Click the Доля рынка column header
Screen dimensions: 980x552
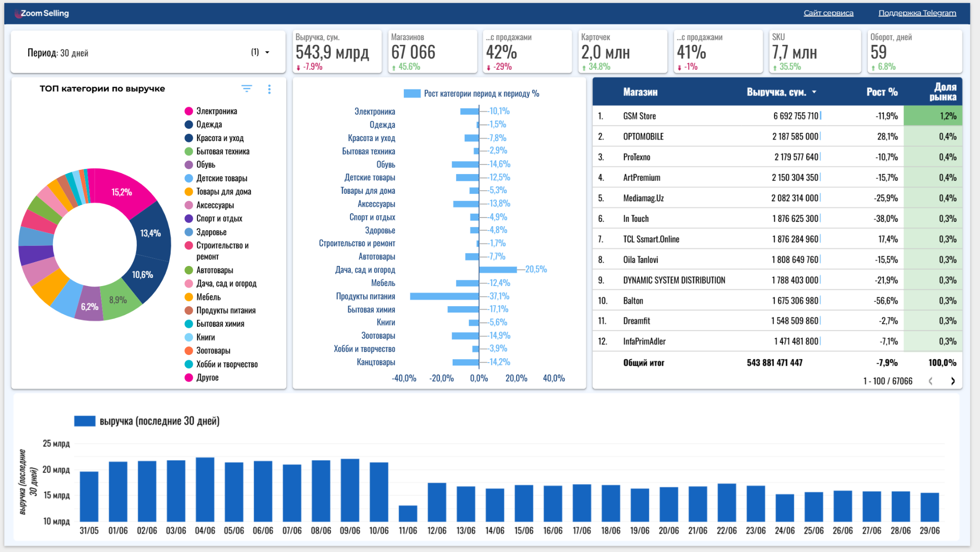pyautogui.click(x=943, y=92)
